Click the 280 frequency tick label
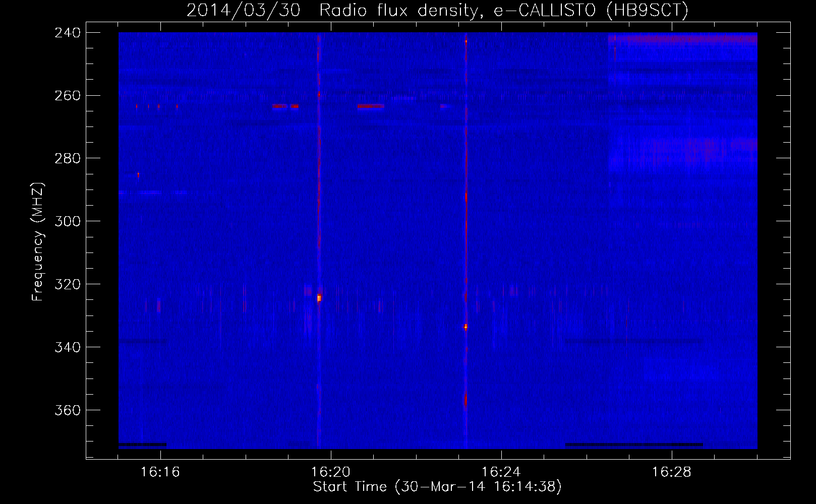This screenshot has height=504, width=816. pyautogui.click(x=68, y=159)
